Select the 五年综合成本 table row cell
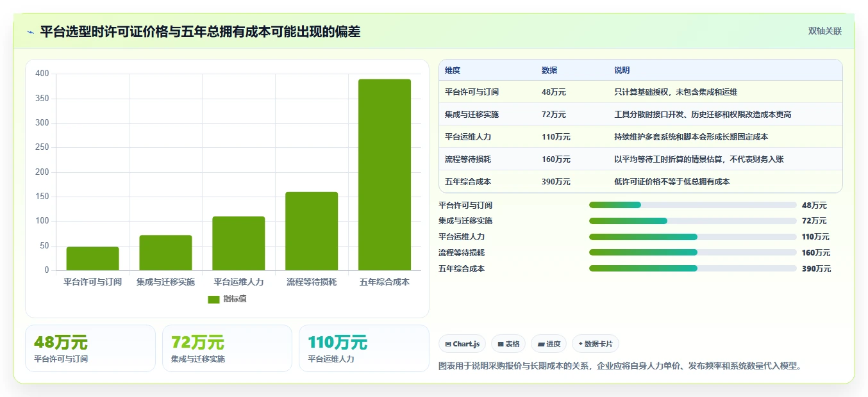 point(468,182)
